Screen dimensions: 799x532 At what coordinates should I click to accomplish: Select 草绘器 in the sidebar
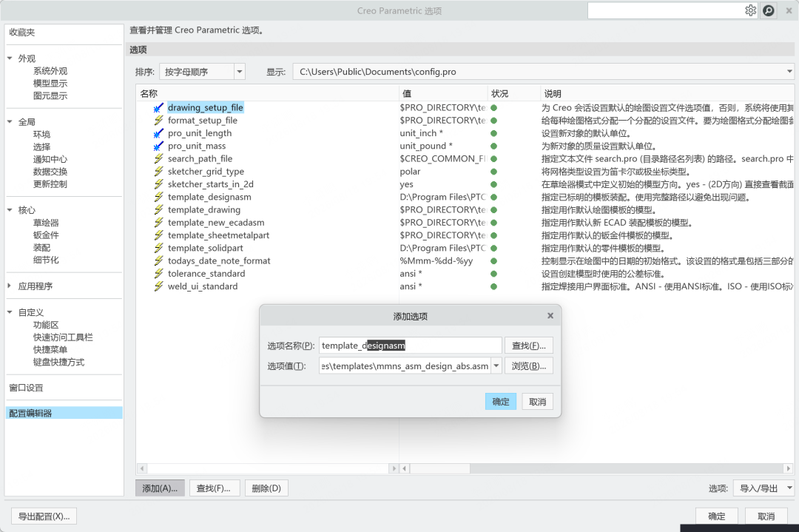pyautogui.click(x=46, y=223)
